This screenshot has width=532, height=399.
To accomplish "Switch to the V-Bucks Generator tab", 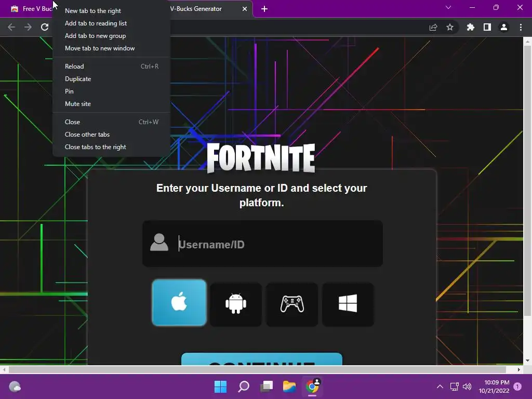I will coord(204,9).
